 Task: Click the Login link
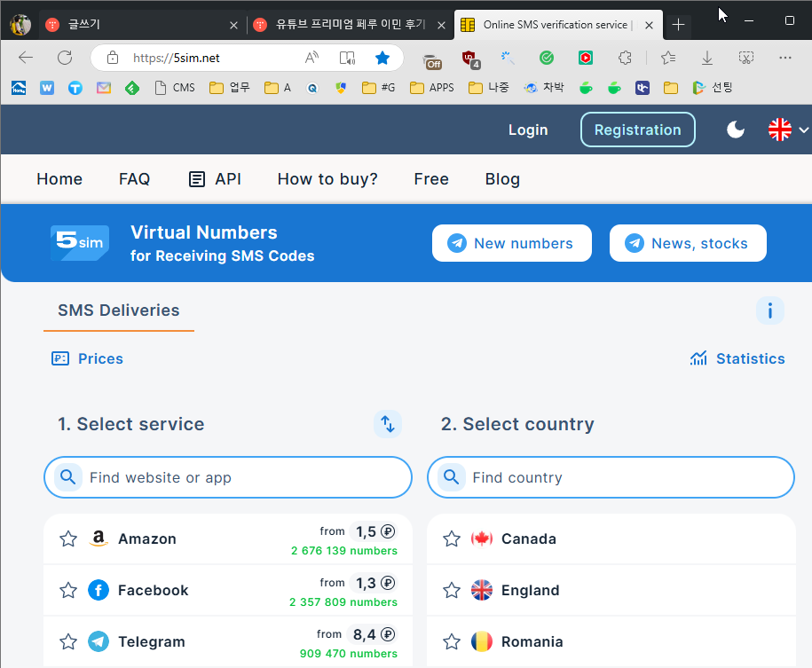[x=528, y=130]
